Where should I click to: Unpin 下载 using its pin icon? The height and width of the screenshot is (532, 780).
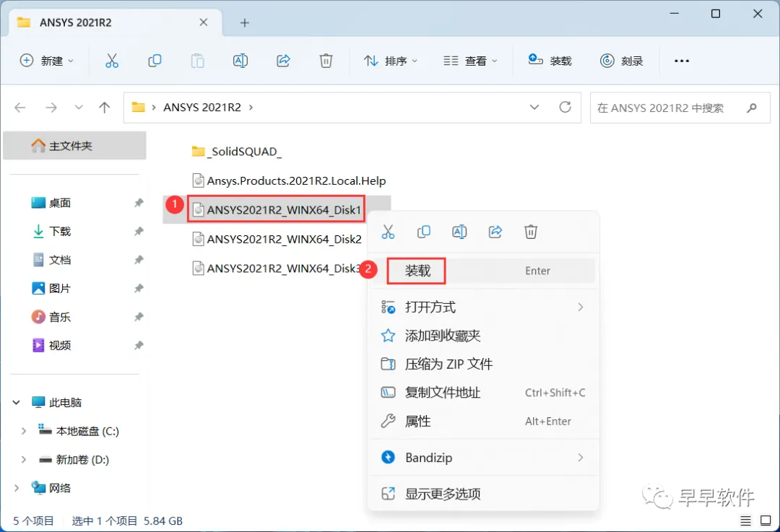[139, 231]
